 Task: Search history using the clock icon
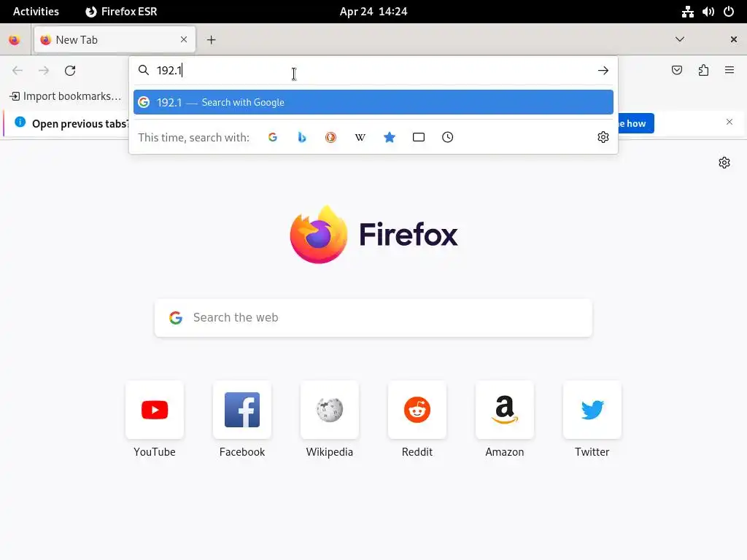[447, 137]
